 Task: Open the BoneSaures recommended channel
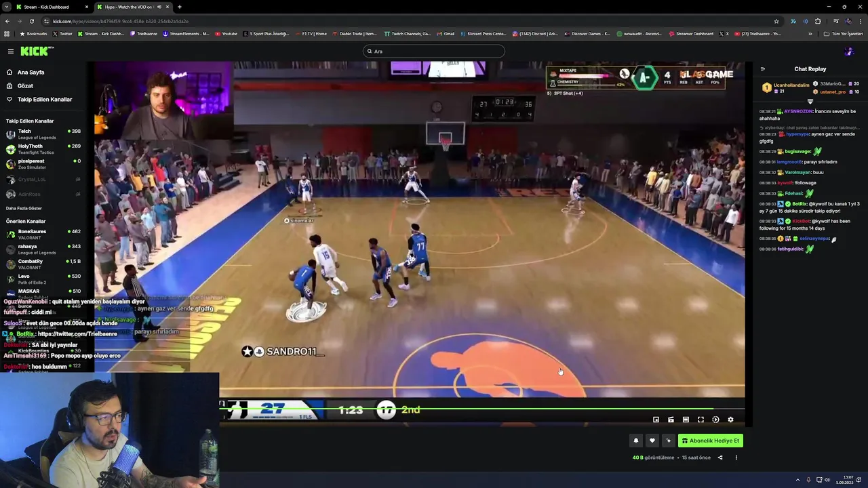pyautogui.click(x=42, y=234)
